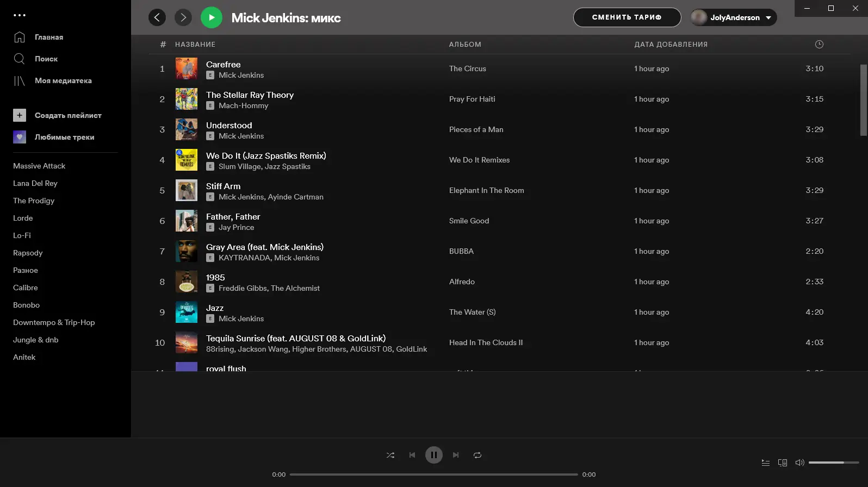
Task: Click the Gray Area cover thumbnail
Action: coord(187,251)
